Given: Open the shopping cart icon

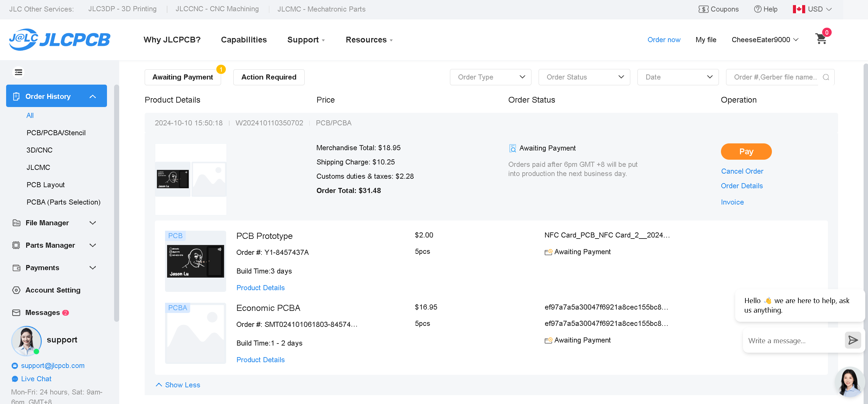Looking at the screenshot, I should pyautogui.click(x=821, y=39).
